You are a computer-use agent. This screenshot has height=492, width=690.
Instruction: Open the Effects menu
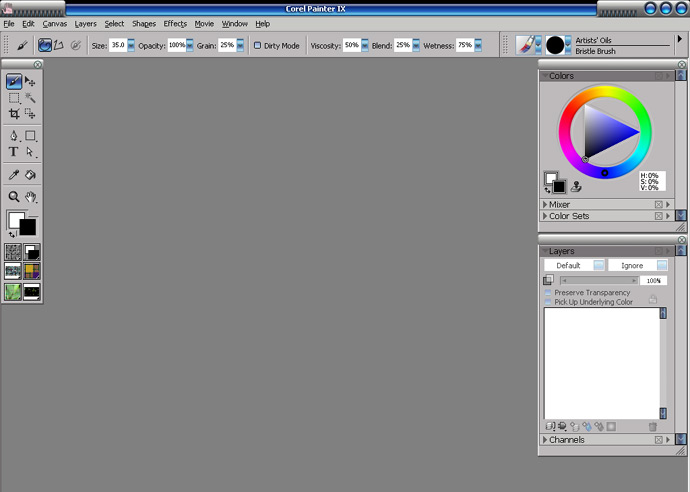[x=175, y=24]
